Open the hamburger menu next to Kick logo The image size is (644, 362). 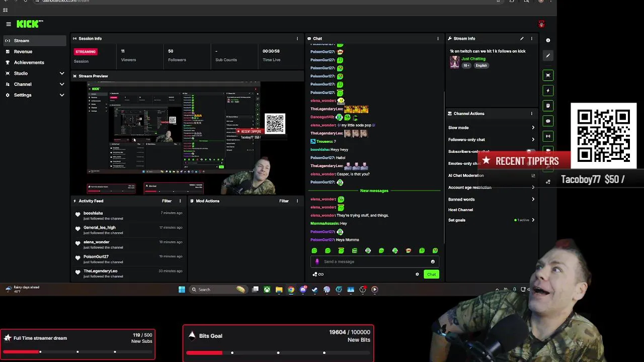point(9,24)
